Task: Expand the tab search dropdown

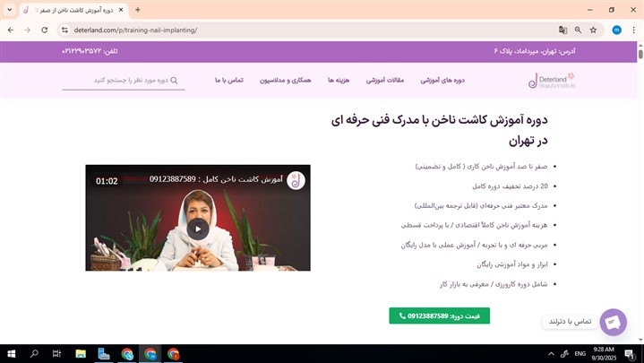Action: point(10,10)
